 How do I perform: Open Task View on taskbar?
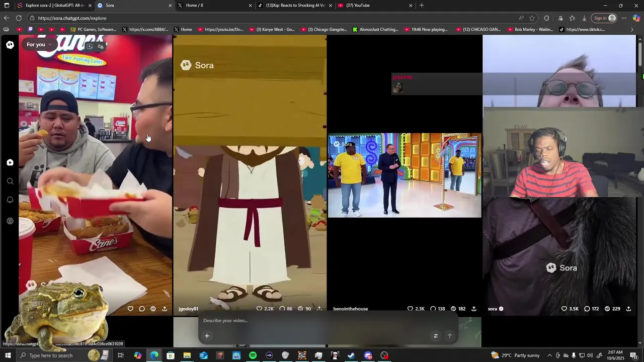click(x=121, y=355)
